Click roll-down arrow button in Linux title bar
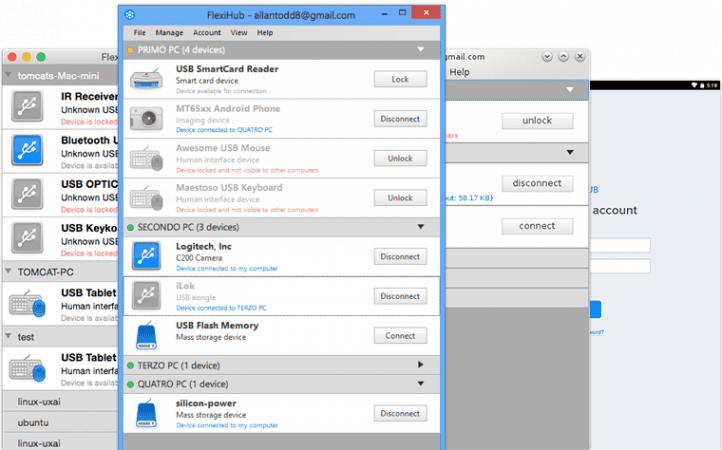Image resolution: width=722 pixels, height=450 pixels. click(547, 57)
